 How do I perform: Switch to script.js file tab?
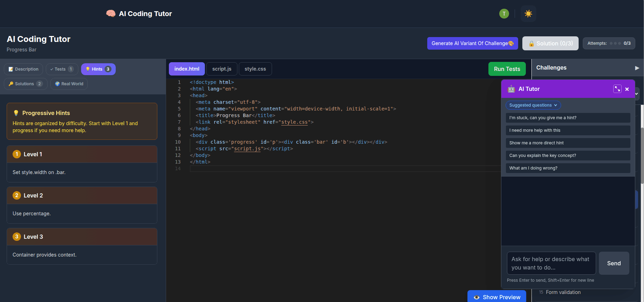pyautogui.click(x=222, y=69)
